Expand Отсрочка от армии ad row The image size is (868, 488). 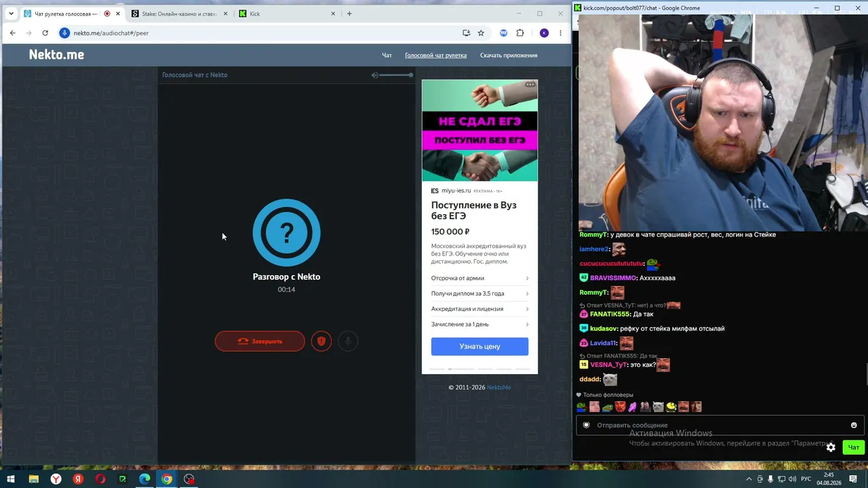pos(479,278)
